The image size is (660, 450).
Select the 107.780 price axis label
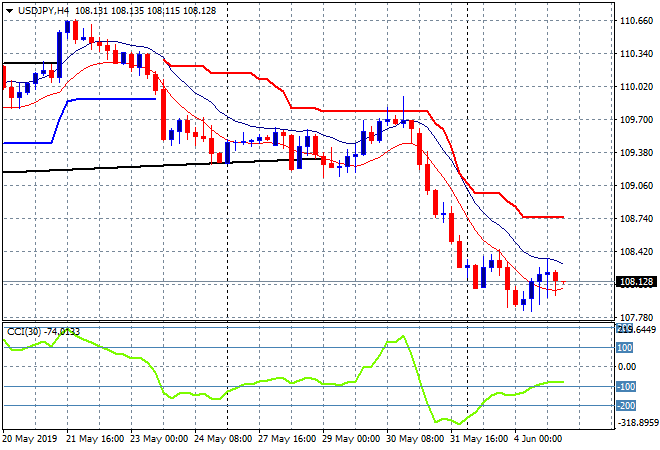pos(636,317)
